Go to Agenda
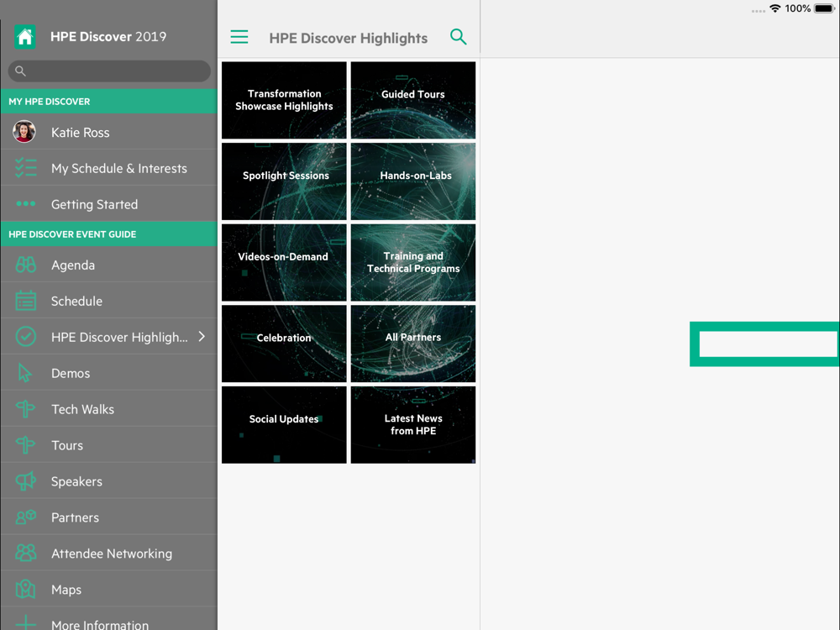The height and width of the screenshot is (630, 840). coord(109,265)
